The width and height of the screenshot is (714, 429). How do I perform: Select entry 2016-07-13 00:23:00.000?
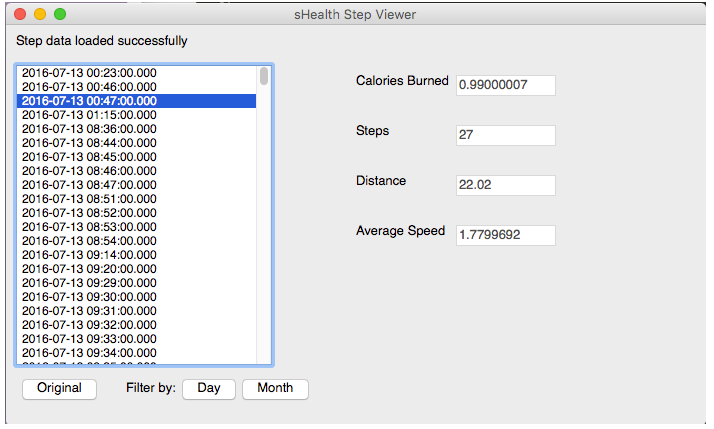tap(136, 73)
